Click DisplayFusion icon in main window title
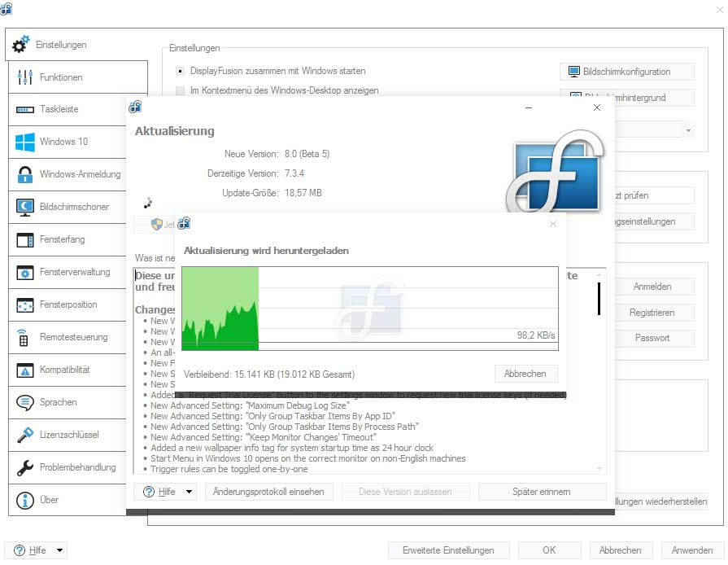 click(6, 9)
